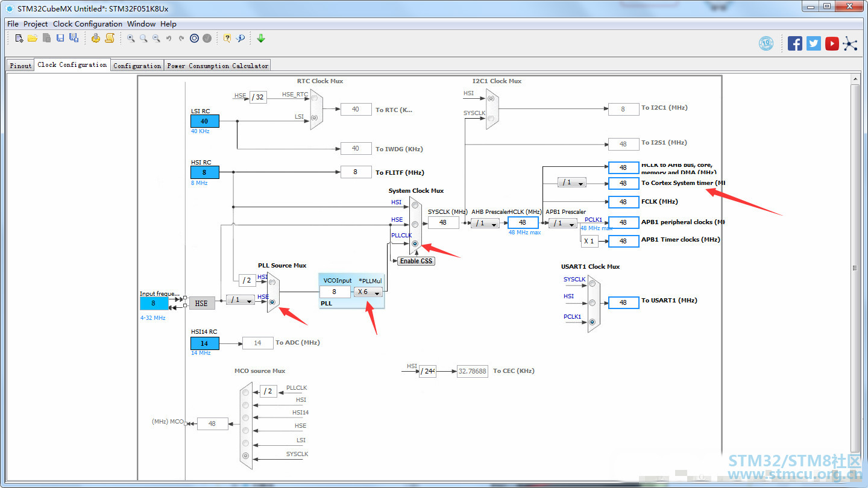Click the HSE input frequency field
Screen dimensions: 868x488
click(154, 303)
